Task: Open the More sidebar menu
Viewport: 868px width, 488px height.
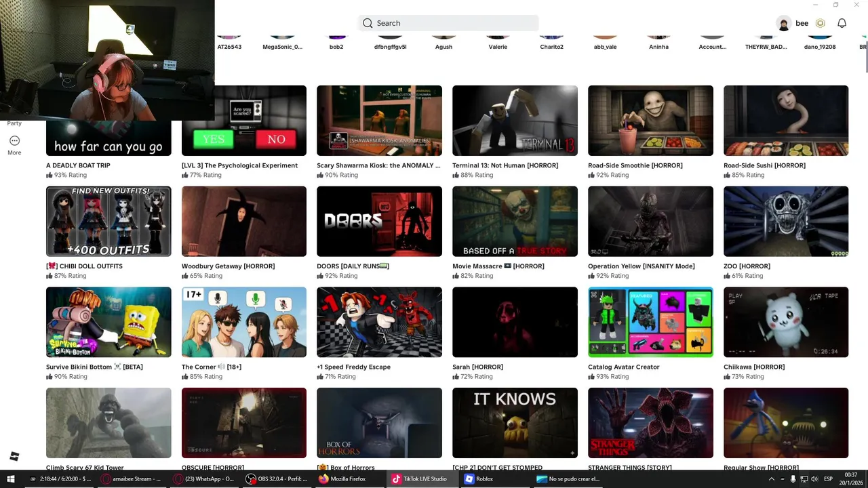Action: 14,145
